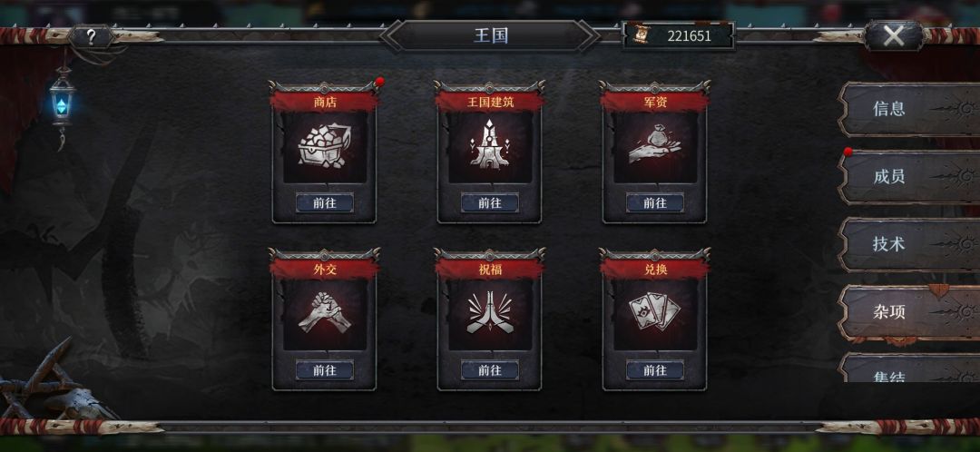Select the blessing praying hands icon

tap(489, 312)
